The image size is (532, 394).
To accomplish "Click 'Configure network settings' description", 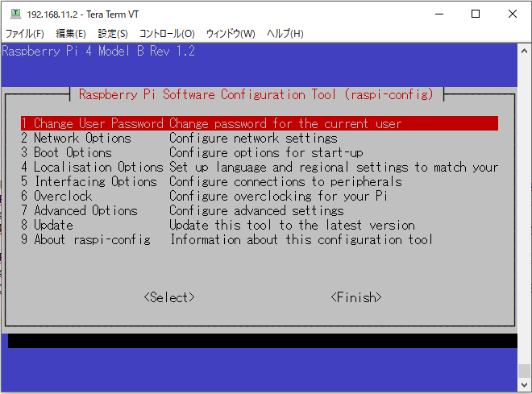I will [253, 138].
